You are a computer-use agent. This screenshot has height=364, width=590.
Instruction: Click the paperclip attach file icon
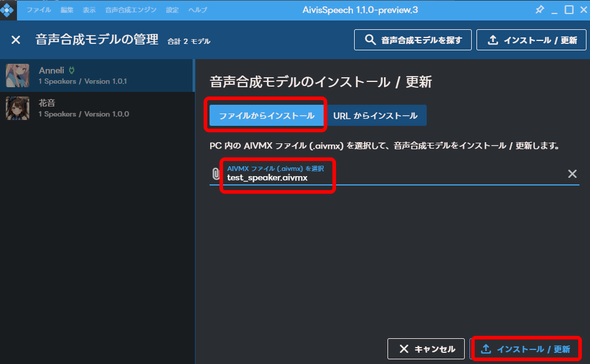(x=215, y=174)
